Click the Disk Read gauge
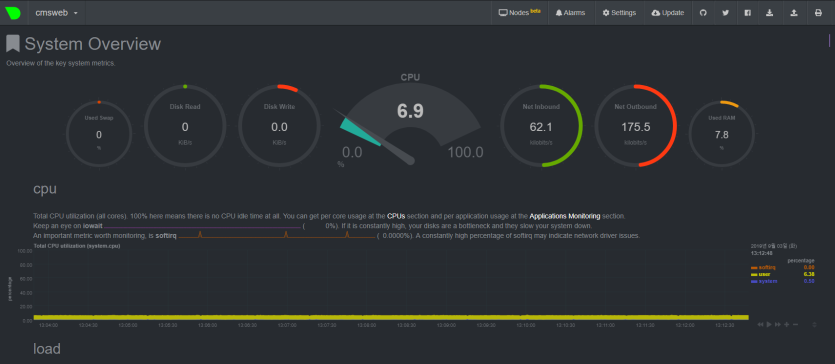Image resolution: width=835 pixels, height=364 pixels. pyautogui.click(x=185, y=125)
